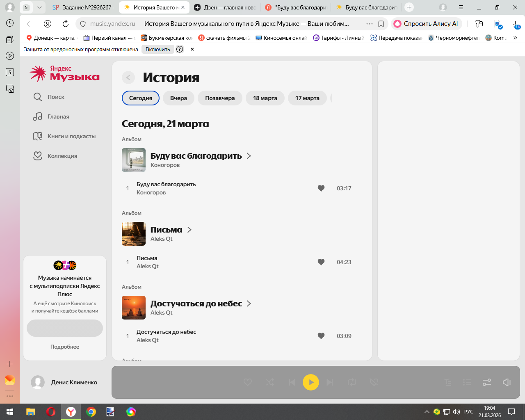Viewport: 525px width, 420px height.
Task: Open the screenshot tool in browser sidebar
Action: click(x=10, y=89)
